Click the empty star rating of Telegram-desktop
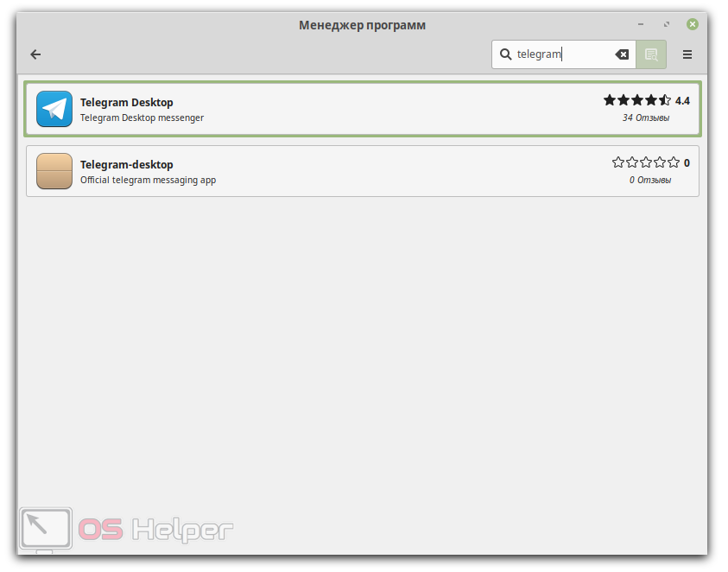 pyautogui.click(x=645, y=162)
